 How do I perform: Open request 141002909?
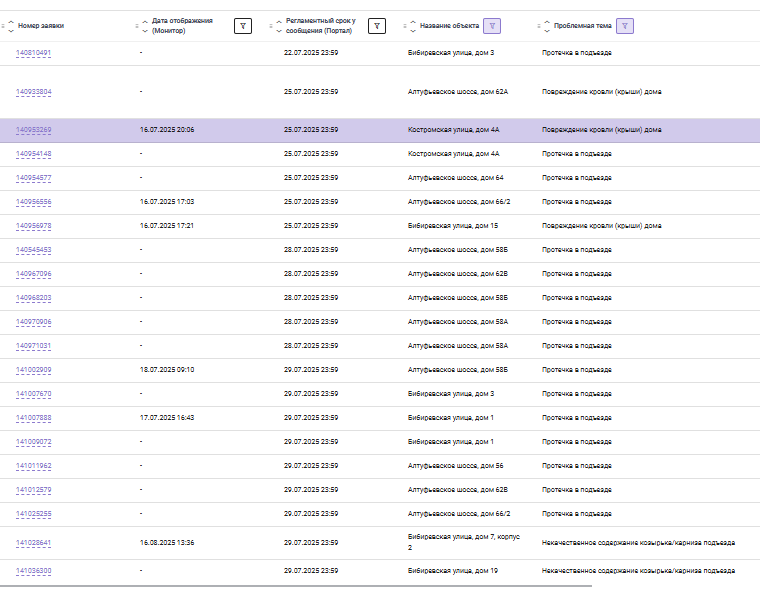(x=33, y=370)
